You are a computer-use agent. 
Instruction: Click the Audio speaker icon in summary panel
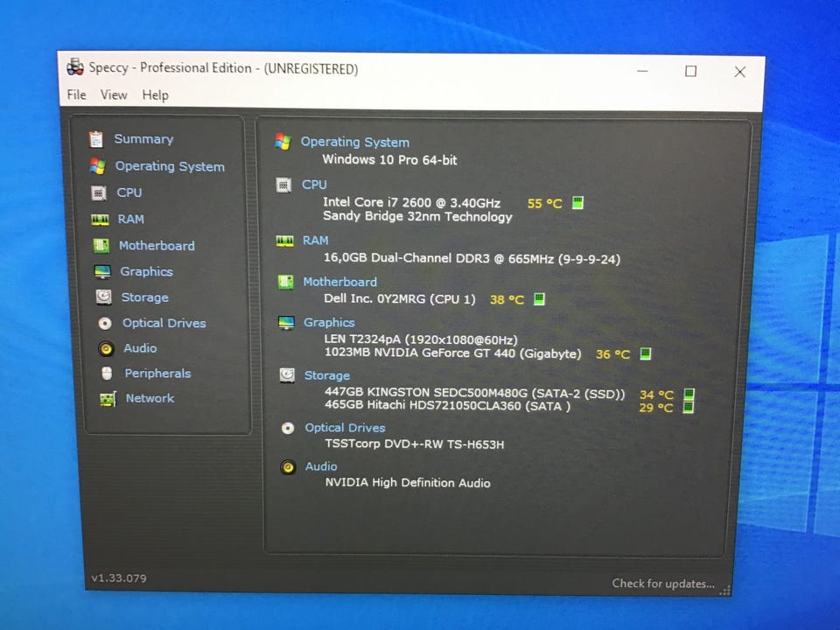[288, 467]
